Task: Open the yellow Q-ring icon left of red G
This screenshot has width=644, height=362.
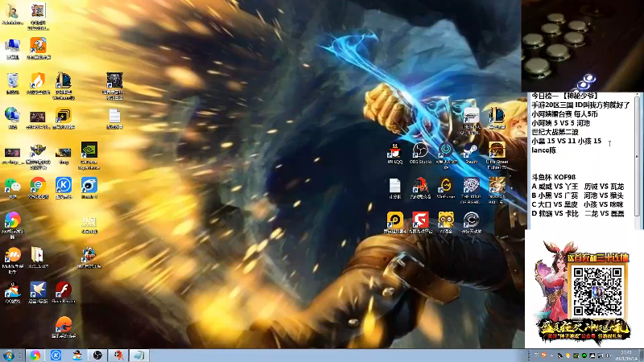Action: click(394, 223)
